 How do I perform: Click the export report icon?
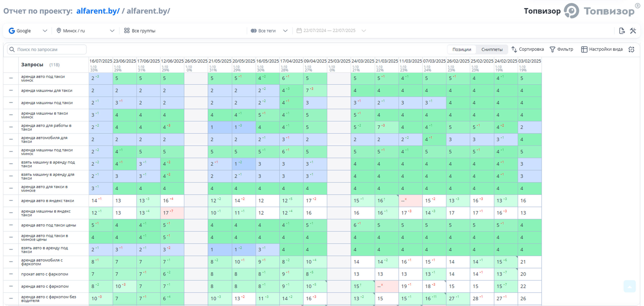click(622, 31)
